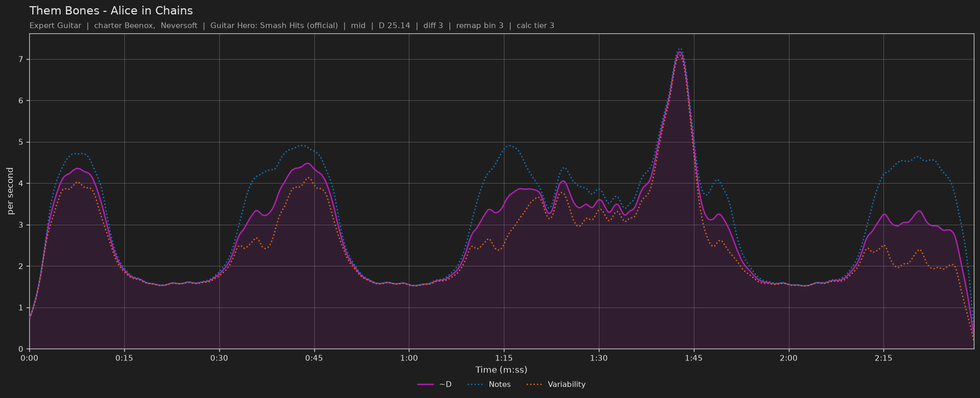Click the 2:15 x-axis tick label

tap(883, 358)
